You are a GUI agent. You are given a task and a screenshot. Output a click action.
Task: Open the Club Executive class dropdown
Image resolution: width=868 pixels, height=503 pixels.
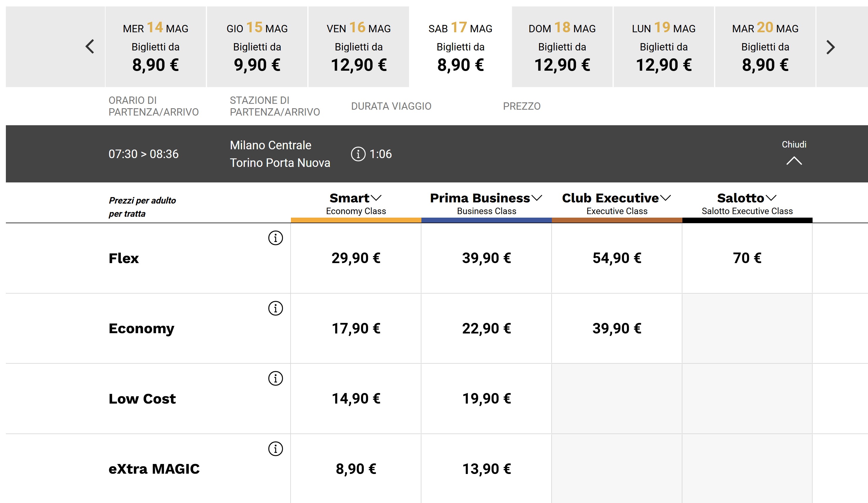click(x=665, y=198)
